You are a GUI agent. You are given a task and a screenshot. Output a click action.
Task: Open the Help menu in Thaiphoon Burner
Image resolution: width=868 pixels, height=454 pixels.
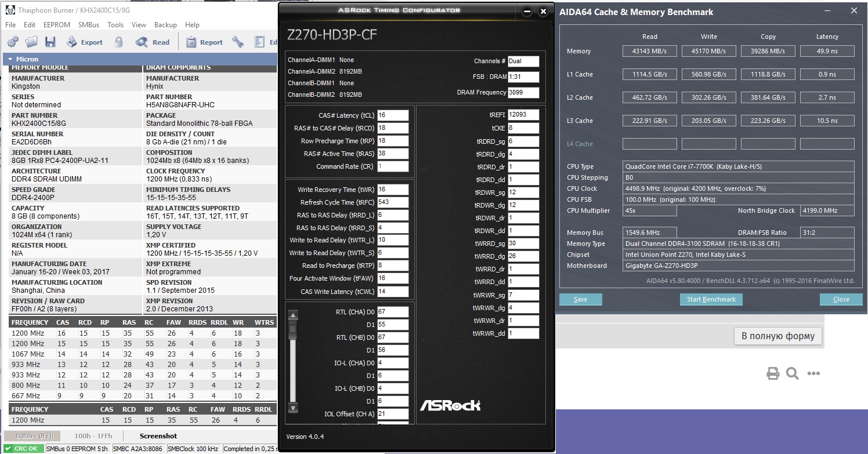tap(192, 25)
